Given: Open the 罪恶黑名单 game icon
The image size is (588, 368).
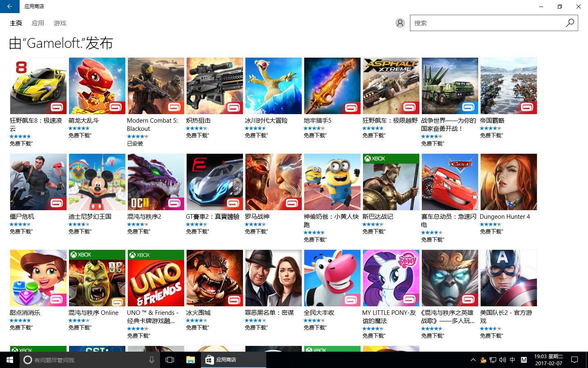Looking at the screenshot, I should (274, 278).
